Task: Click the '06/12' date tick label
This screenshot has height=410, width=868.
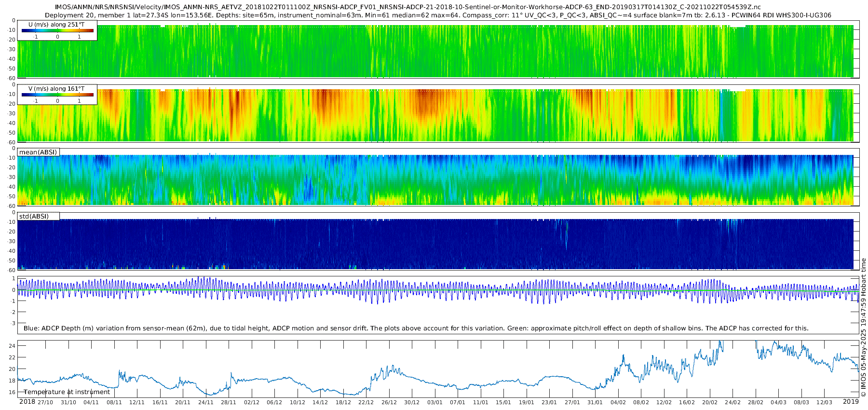Action: tap(274, 402)
